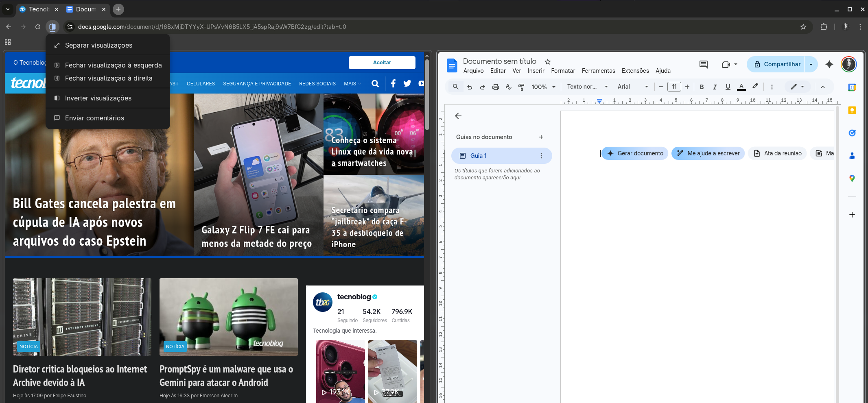Click the undo arrow in Docs
The height and width of the screenshot is (403, 868).
[x=470, y=87]
